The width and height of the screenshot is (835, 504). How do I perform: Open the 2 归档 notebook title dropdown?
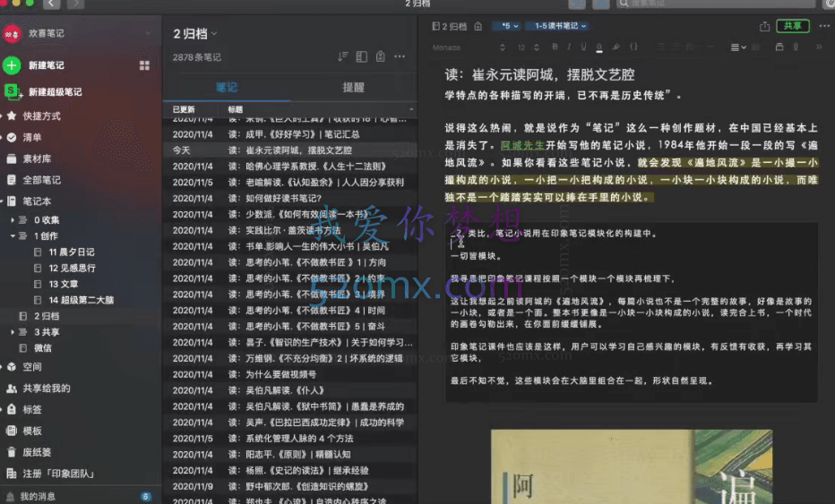195,33
